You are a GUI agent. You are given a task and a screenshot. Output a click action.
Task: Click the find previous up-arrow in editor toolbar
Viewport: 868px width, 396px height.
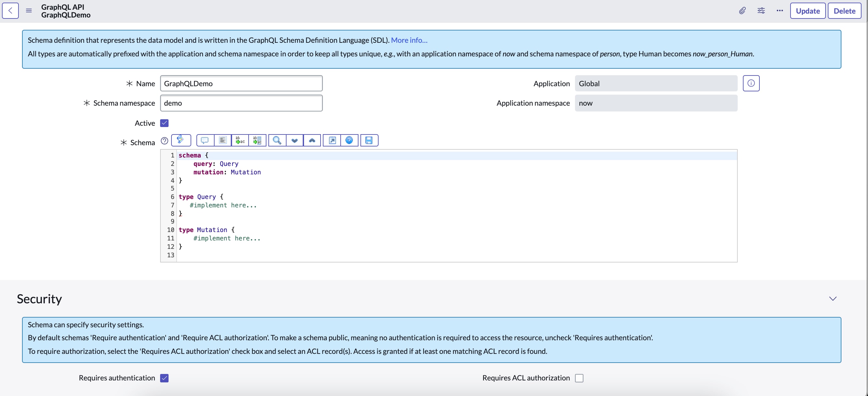tap(312, 140)
